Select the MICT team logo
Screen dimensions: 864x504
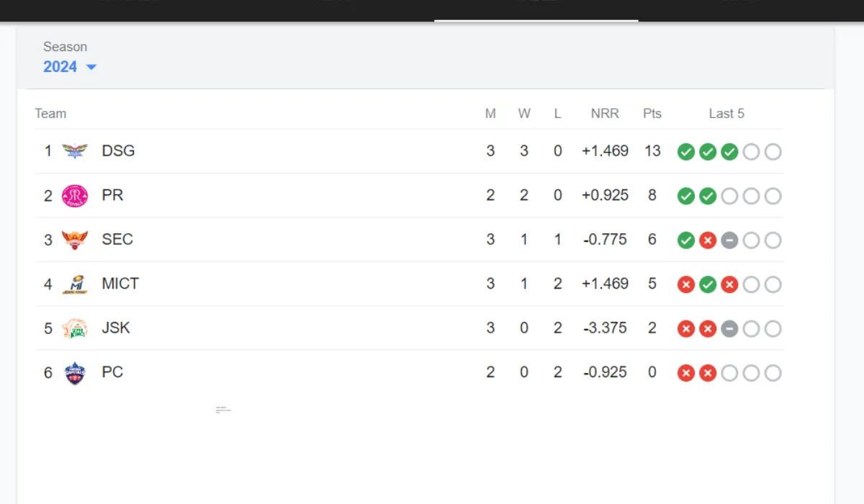click(x=75, y=284)
